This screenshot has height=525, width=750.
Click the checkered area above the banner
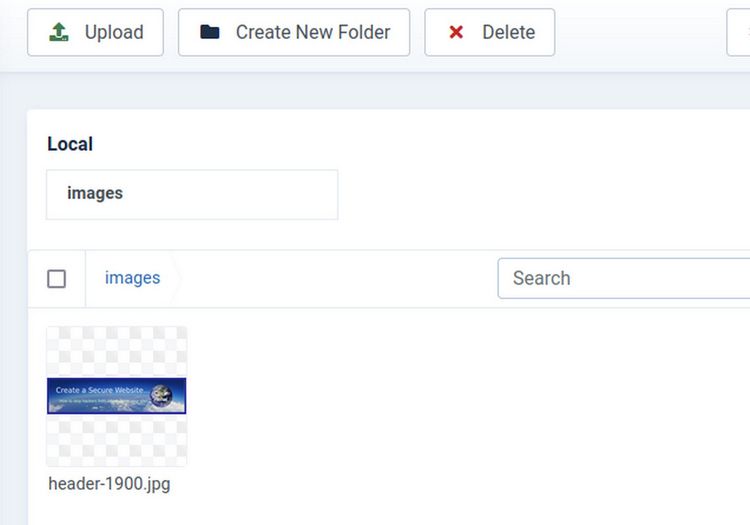(116, 351)
